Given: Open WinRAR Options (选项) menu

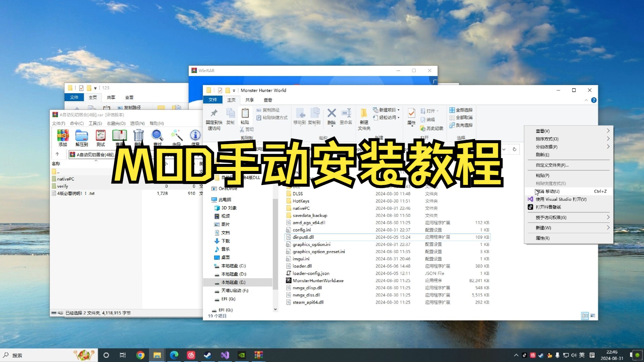Looking at the screenshot, I should [138, 123].
